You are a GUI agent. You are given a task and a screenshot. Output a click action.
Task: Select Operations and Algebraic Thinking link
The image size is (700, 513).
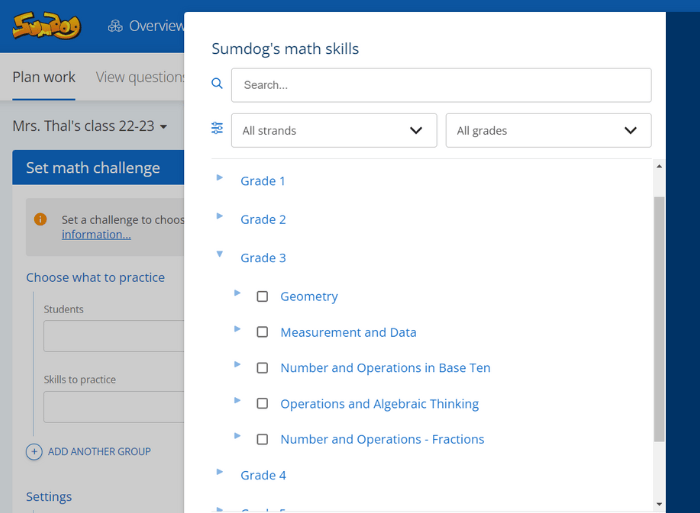click(379, 404)
